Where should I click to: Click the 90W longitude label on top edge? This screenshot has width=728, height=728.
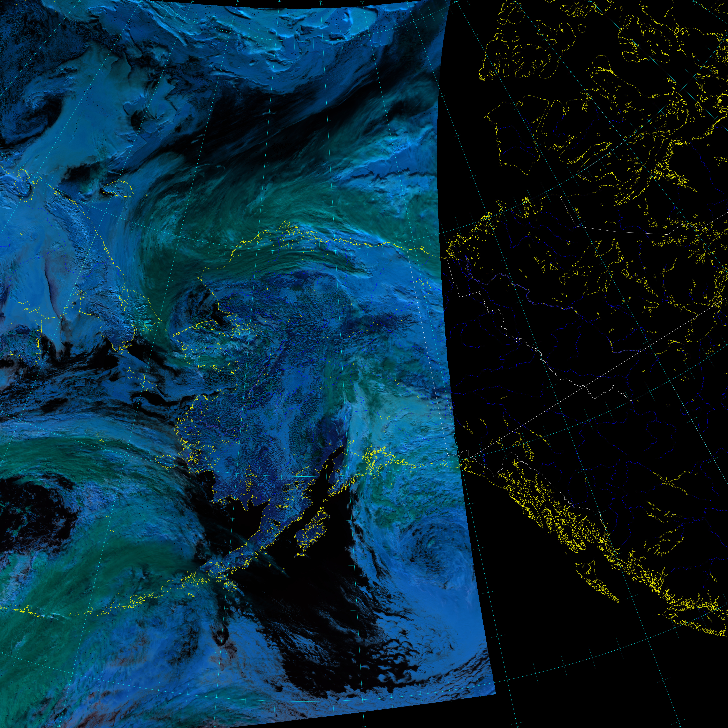coord(693,1)
